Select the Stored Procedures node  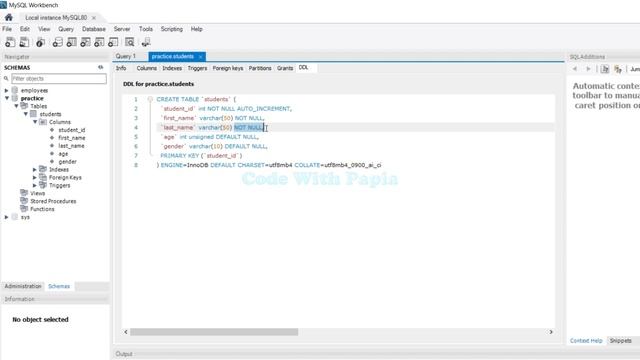point(53,201)
